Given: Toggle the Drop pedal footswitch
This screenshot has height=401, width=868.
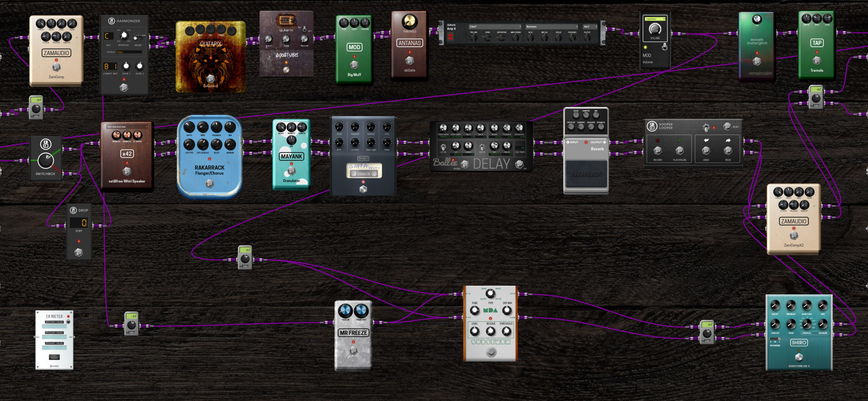Looking at the screenshot, I should (x=79, y=252).
